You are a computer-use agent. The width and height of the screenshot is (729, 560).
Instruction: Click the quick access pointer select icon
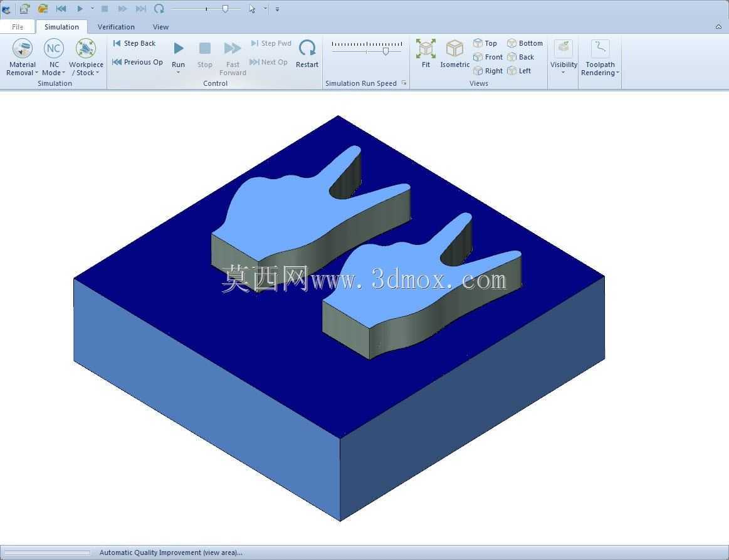[252, 8]
